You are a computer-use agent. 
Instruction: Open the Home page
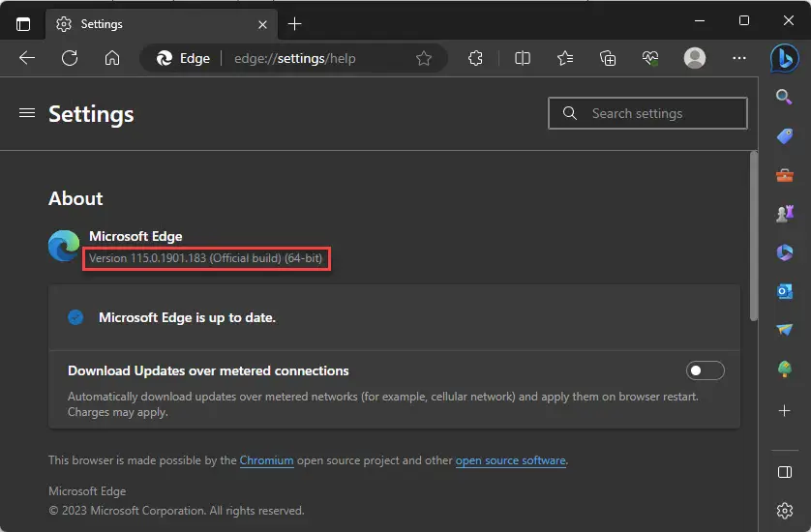coord(112,58)
